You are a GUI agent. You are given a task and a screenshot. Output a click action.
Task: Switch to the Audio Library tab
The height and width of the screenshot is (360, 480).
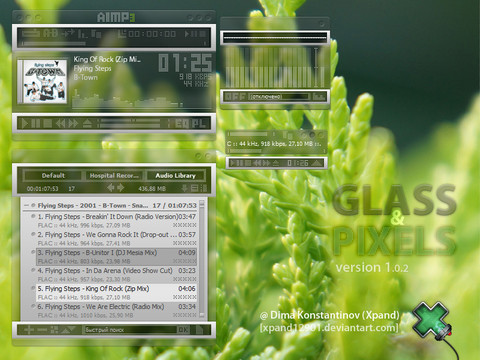coord(175,175)
